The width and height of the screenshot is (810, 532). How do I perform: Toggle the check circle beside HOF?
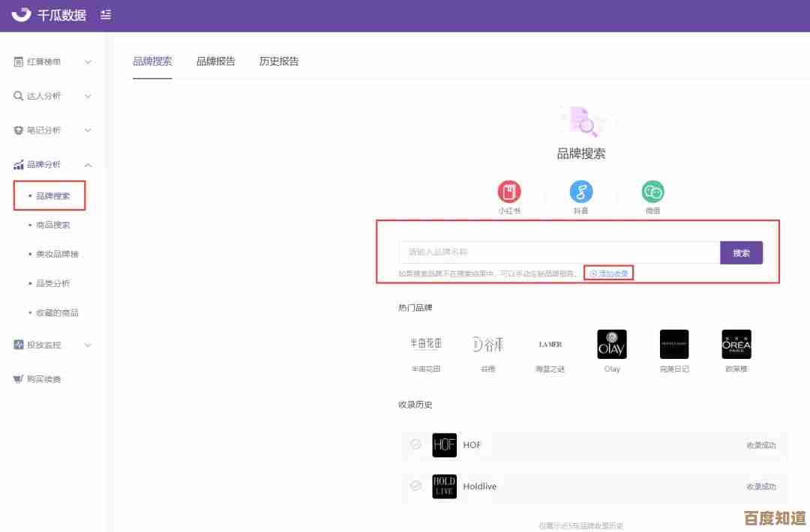pos(415,444)
